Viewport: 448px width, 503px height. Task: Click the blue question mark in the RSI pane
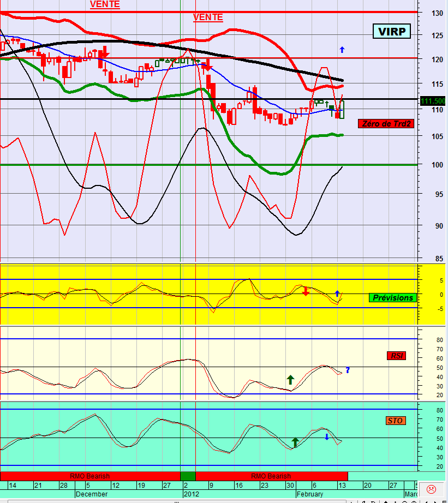tap(348, 370)
